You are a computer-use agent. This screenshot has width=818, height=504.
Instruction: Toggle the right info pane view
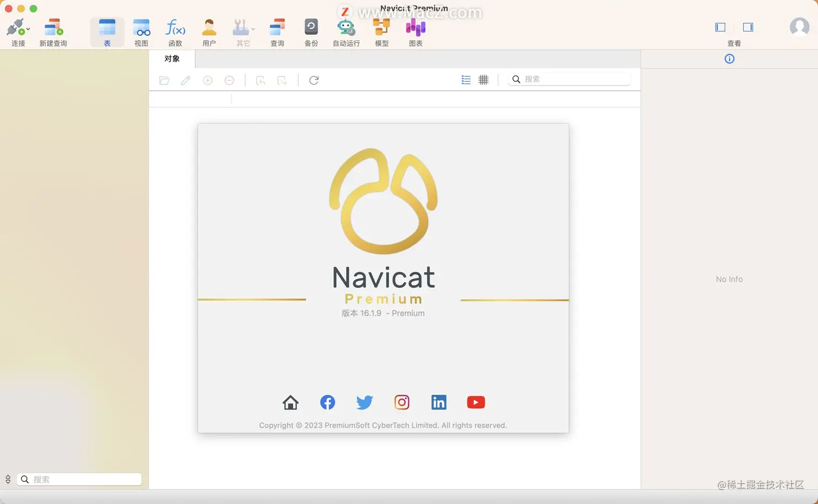(x=748, y=27)
